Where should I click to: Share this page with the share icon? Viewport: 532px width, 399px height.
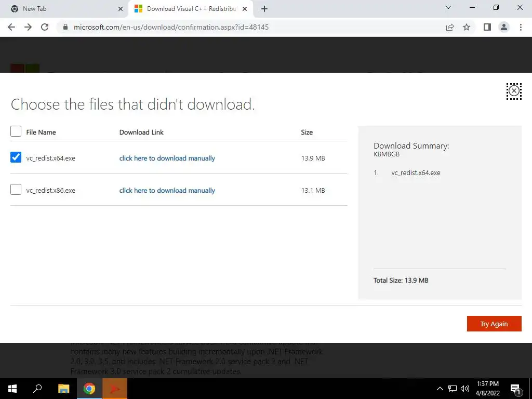pyautogui.click(x=450, y=27)
